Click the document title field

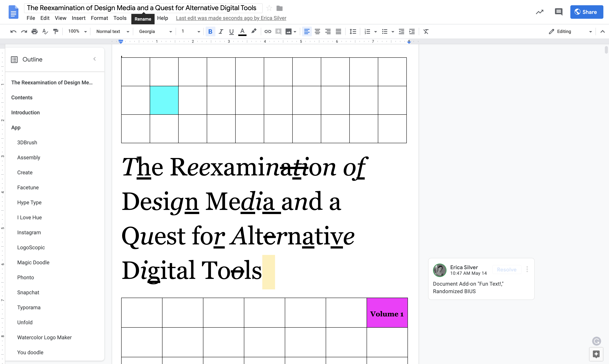click(x=143, y=8)
